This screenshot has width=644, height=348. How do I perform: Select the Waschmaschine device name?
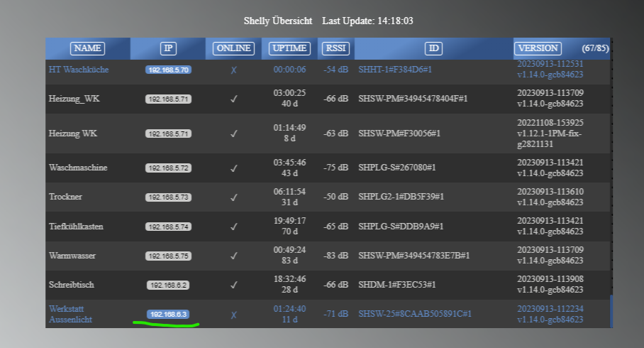coord(78,168)
